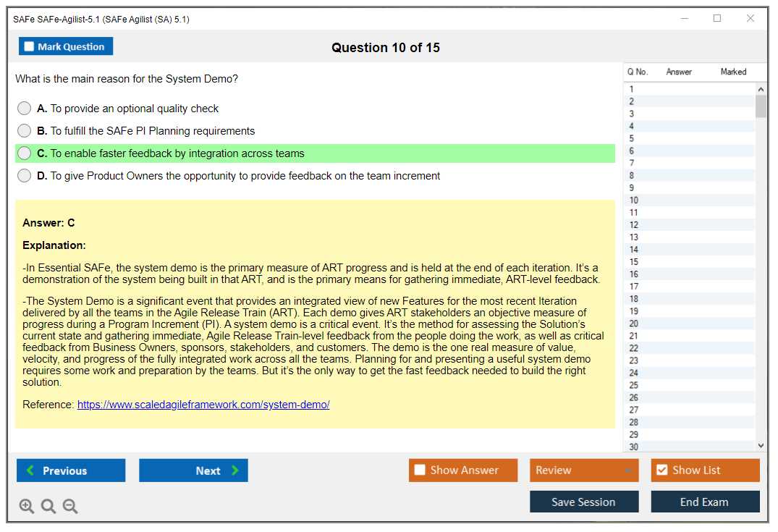Screen dimensions: 778x532
Task: Select question 29 in the list
Action: (689, 435)
